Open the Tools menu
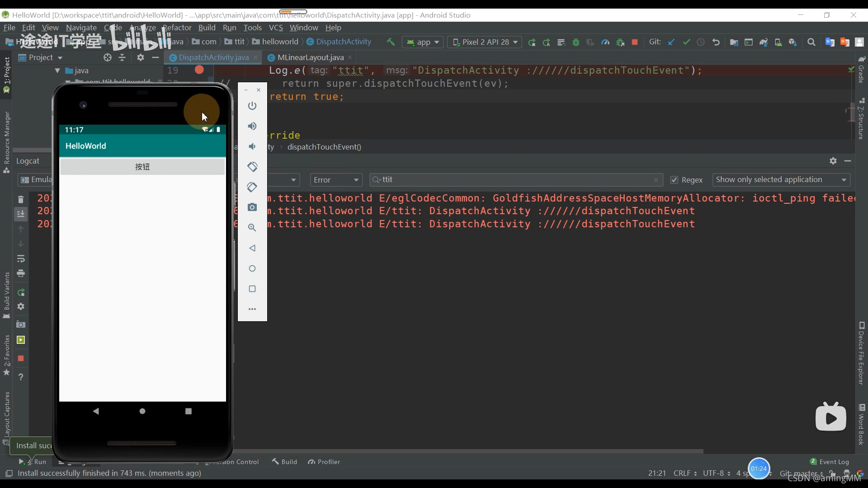 (x=252, y=28)
